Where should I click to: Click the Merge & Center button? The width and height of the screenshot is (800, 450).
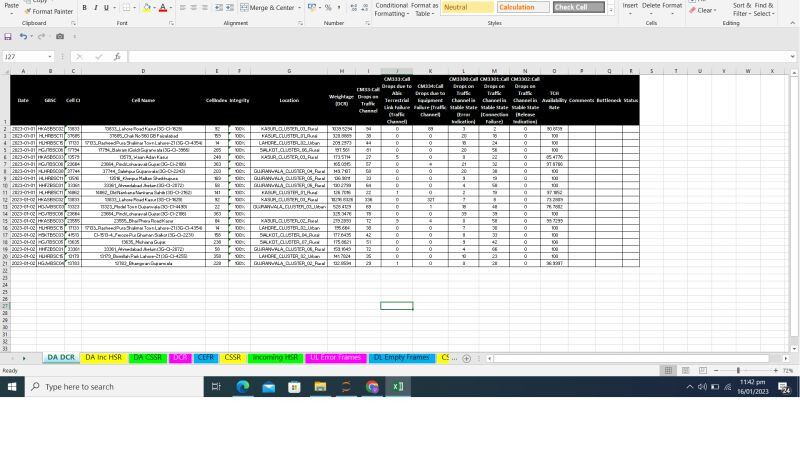pyautogui.click(x=268, y=8)
